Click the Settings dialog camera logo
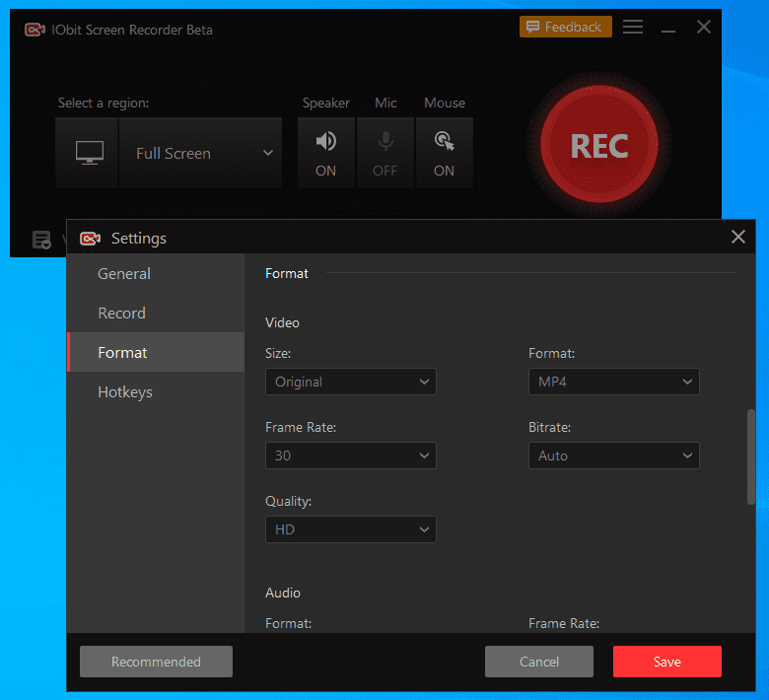The height and width of the screenshot is (700, 769). click(x=90, y=239)
